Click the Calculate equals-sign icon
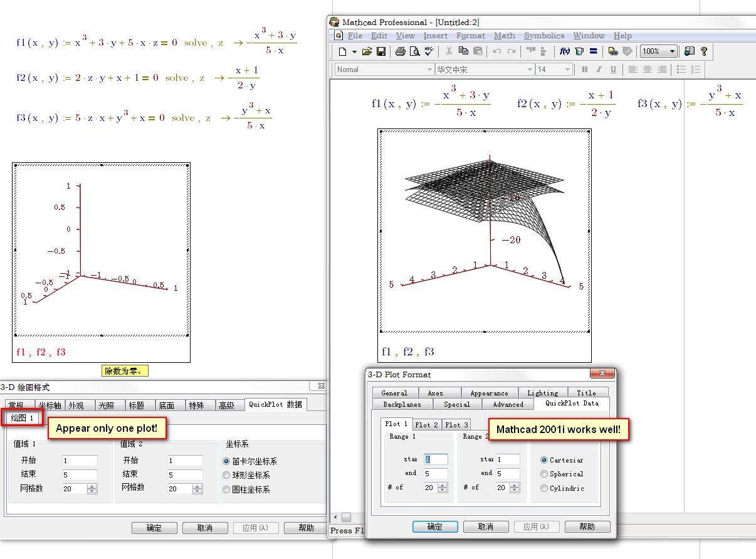Image resolution: width=756 pixels, height=559 pixels. [x=593, y=51]
